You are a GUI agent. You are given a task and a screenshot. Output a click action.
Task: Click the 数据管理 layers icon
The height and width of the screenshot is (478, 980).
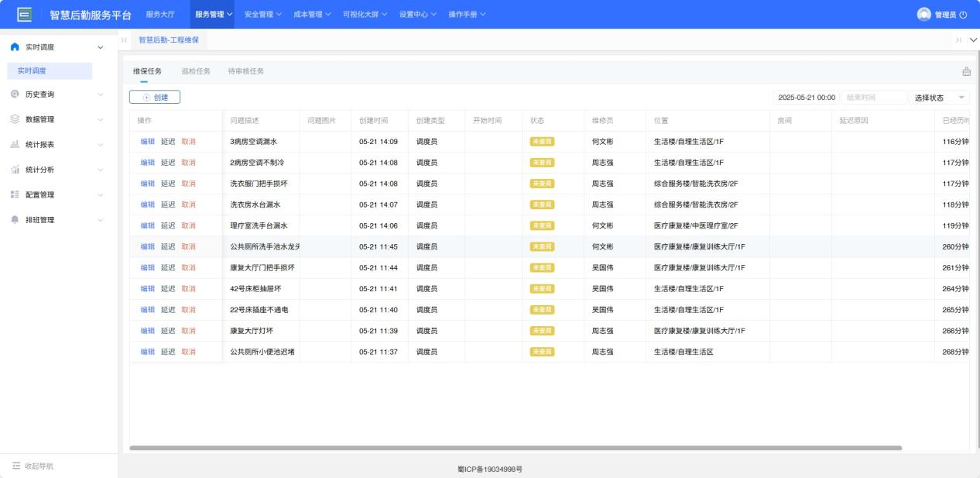pyautogui.click(x=15, y=119)
